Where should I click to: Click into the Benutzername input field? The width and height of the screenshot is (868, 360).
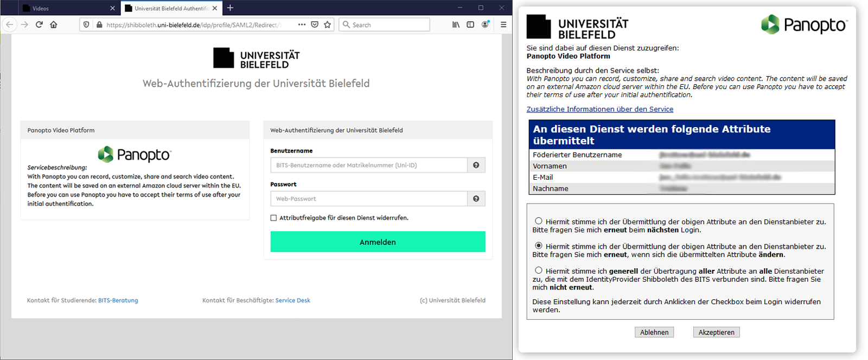369,165
